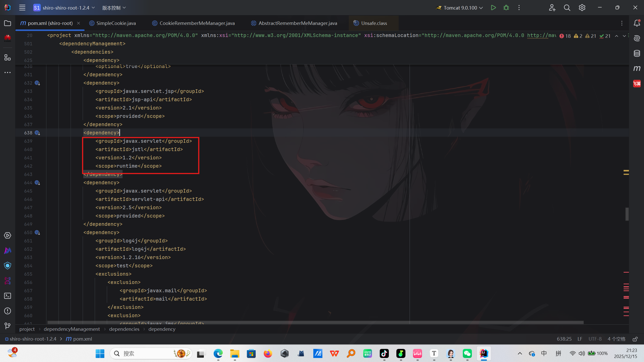Click the horizontal editor scrollbar
Image resolution: width=644 pixels, height=362 pixels.
(x=315, y=322)
